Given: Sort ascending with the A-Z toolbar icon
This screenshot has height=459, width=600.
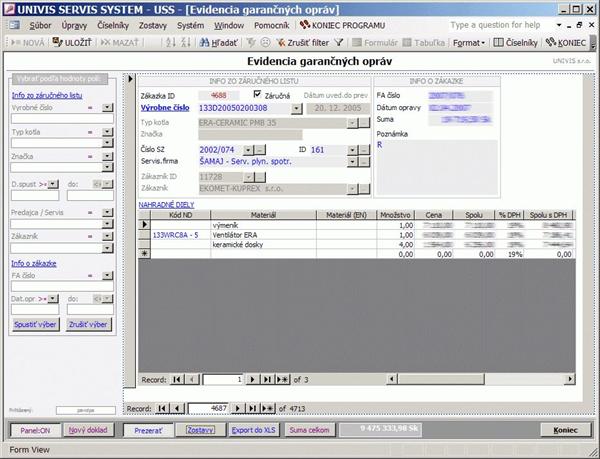Looking at the screenshot, I should point(171,42).
